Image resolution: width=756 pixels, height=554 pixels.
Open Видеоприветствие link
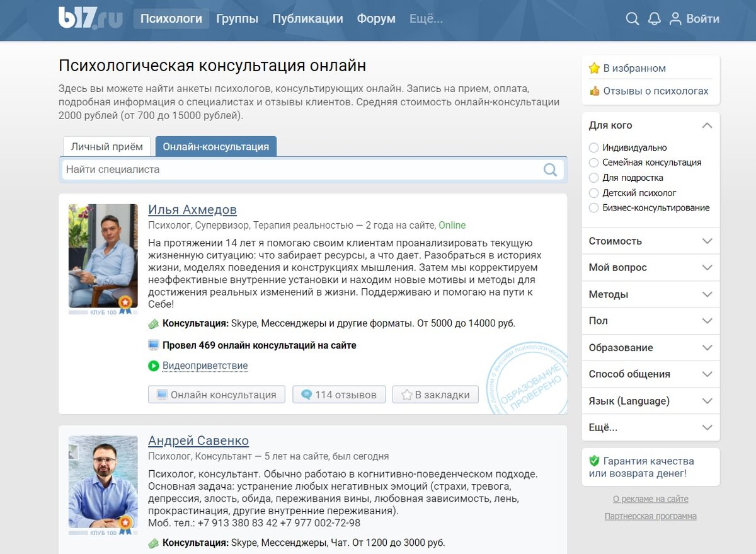[205, 366]
